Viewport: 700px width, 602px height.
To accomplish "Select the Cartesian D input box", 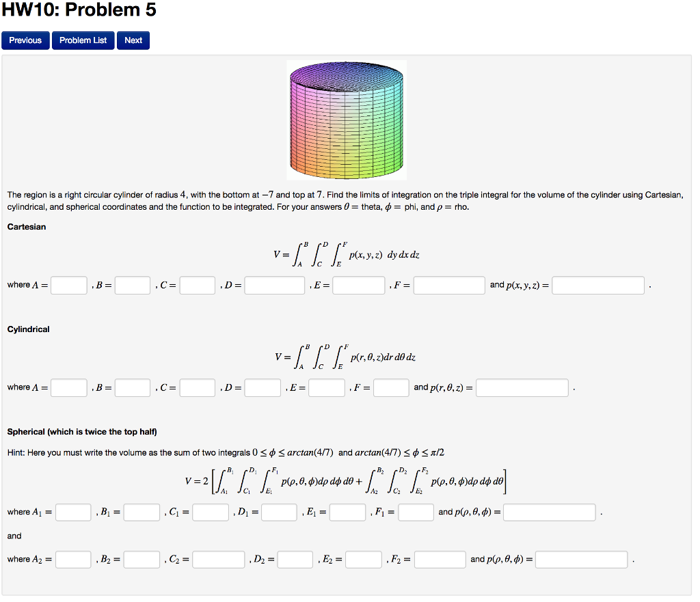I will click(x=274, y=285).
